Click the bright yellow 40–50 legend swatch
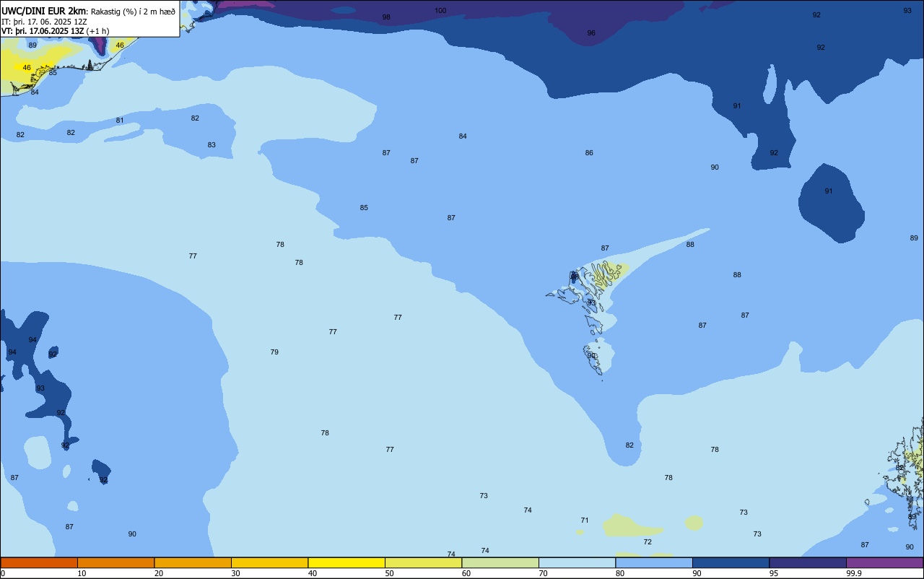Viewport: 924px width, 579px height. point(346,562)
